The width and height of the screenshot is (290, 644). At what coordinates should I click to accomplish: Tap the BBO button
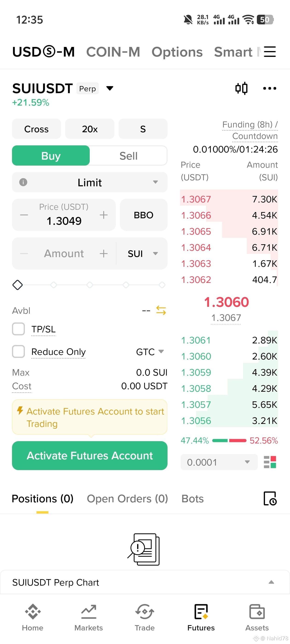pos(144,215)
